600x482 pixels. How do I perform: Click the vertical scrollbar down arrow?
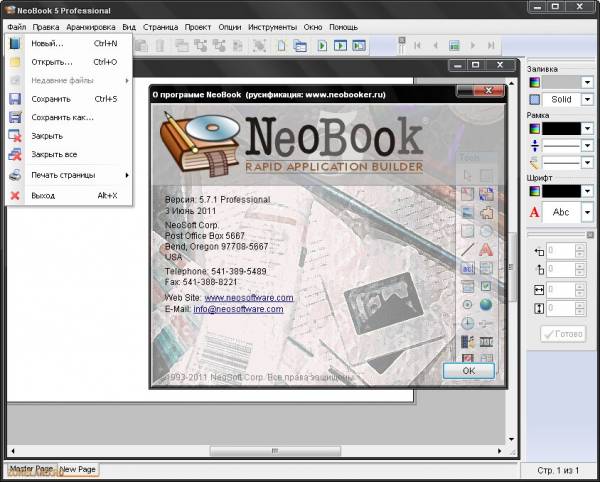(x=512, y=439)
